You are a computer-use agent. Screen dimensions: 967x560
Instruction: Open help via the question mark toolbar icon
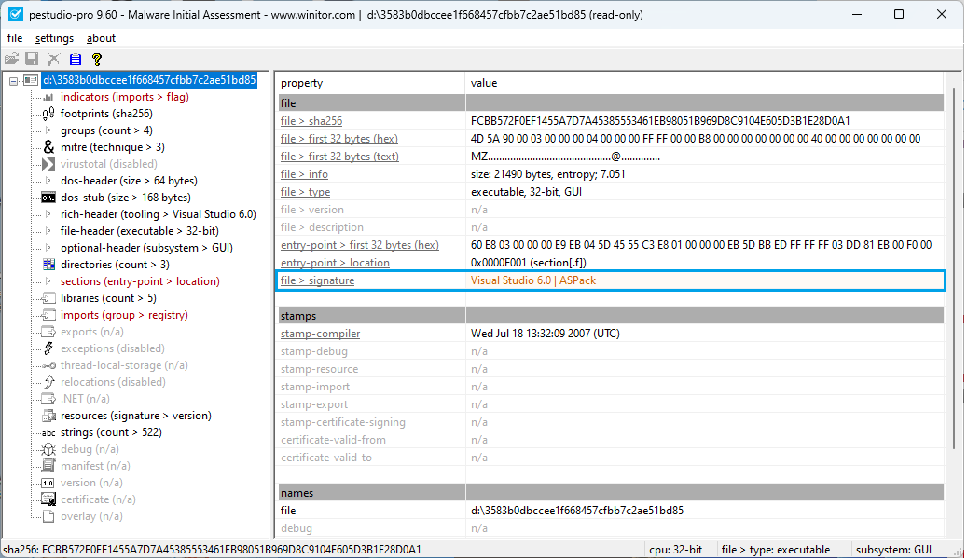point(97,58)
